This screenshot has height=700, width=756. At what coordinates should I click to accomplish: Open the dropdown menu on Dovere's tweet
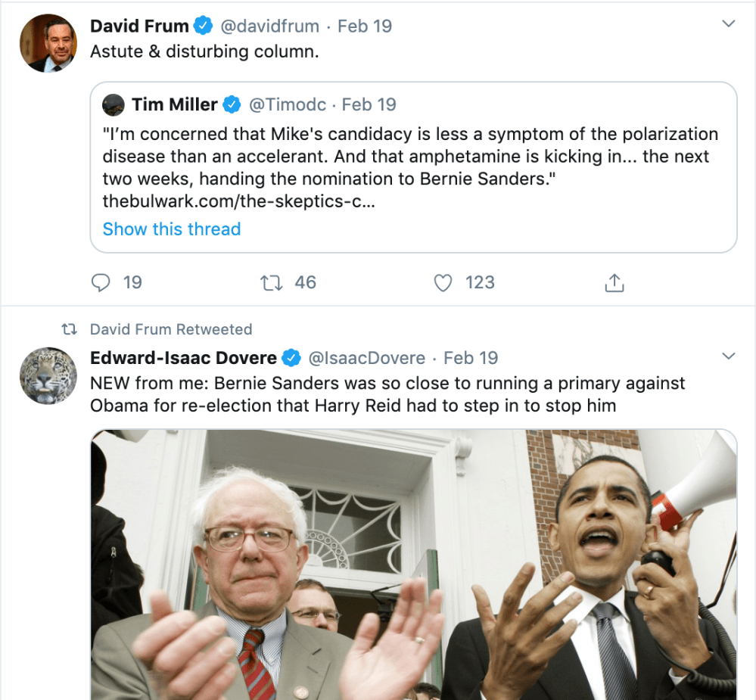(x=729, y=356)
